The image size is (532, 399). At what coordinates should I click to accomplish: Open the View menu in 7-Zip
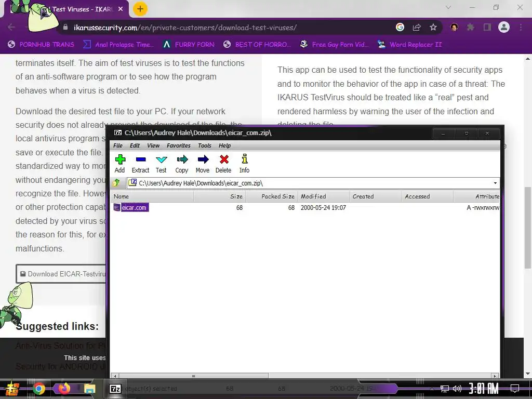(x=153, y=145)
